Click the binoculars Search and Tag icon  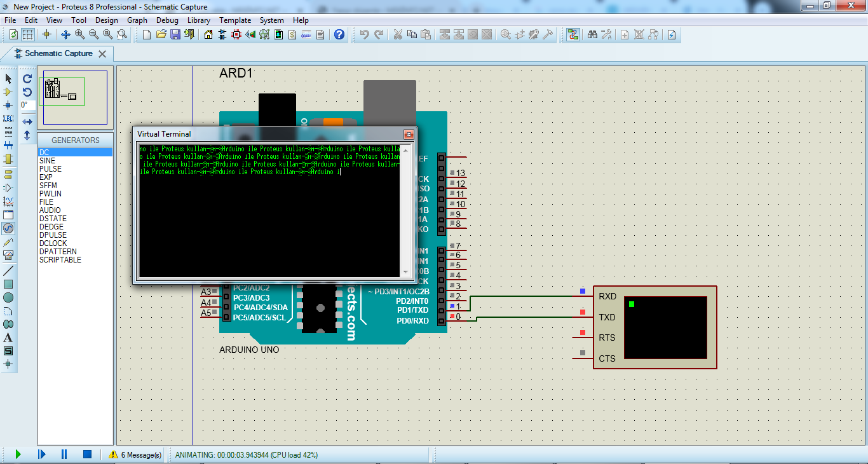592,34
